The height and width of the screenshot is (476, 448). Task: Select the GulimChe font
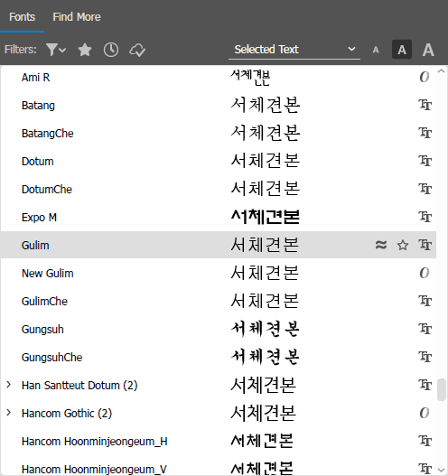(44, 302)
